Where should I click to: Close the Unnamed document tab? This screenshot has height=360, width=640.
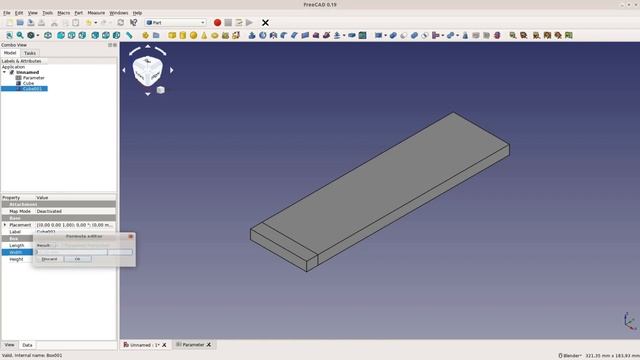(x=164, y=345)
